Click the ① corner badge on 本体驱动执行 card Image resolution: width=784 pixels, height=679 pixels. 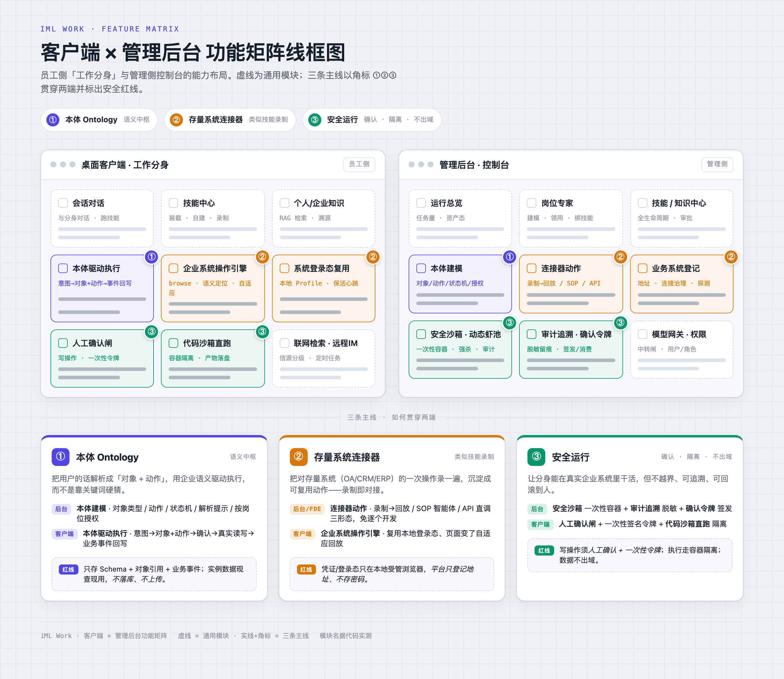tap(152, 257)
